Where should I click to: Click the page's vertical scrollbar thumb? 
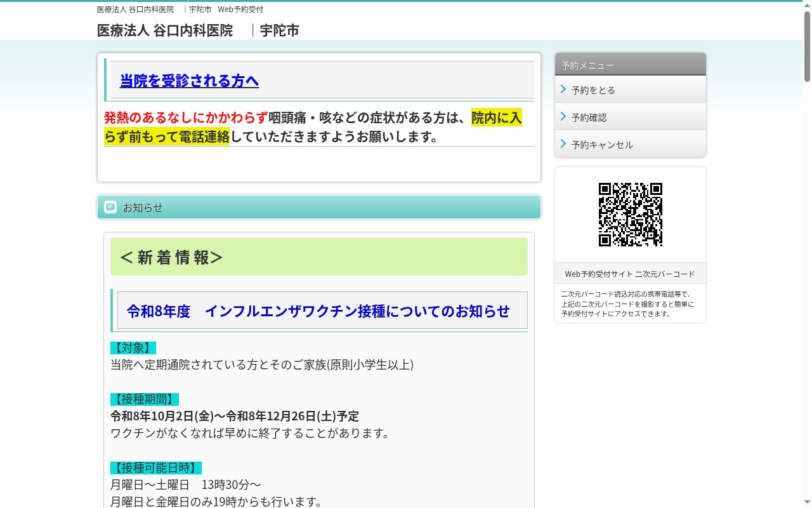pyautogui.click(x=808, y=46)
